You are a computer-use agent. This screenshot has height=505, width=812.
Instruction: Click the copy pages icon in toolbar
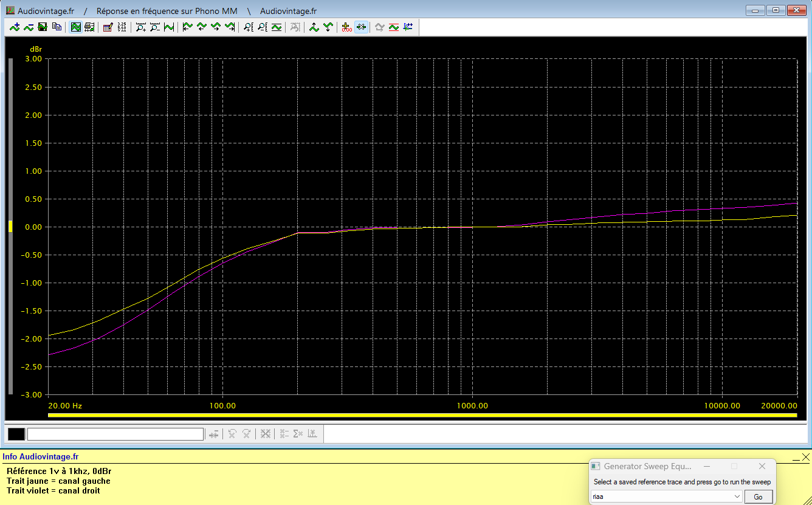[57, 27]
